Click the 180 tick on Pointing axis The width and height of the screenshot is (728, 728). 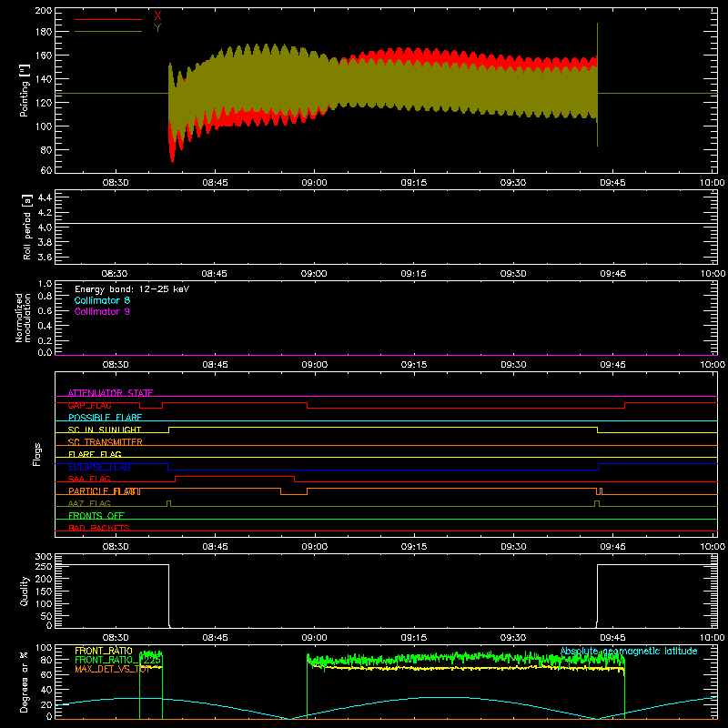pos(43,32)
